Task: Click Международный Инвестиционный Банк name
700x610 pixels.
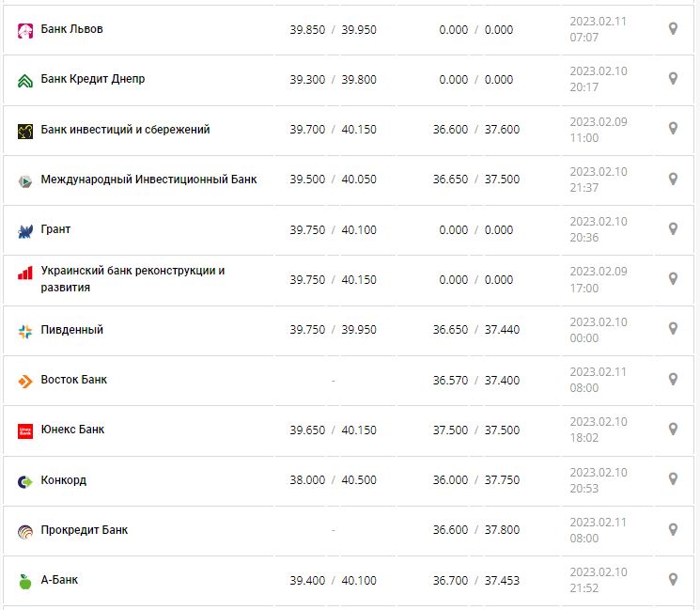Action: [x=148, y=179]
